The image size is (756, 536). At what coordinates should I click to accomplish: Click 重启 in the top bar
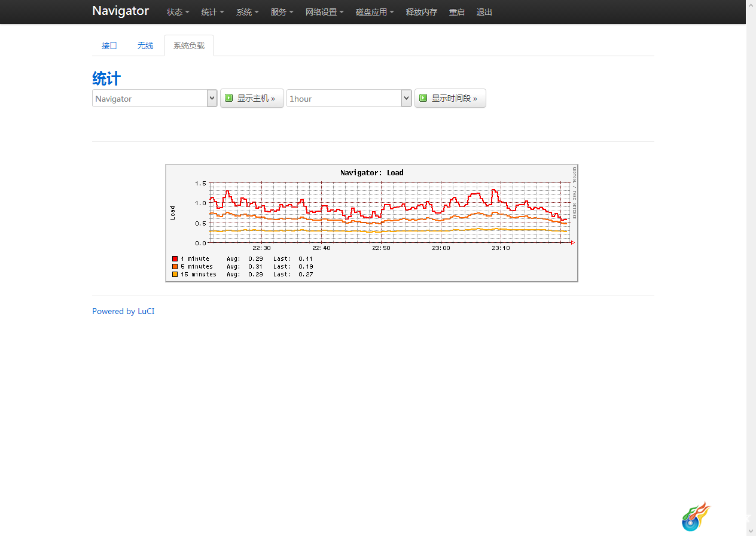pos(457,12)
